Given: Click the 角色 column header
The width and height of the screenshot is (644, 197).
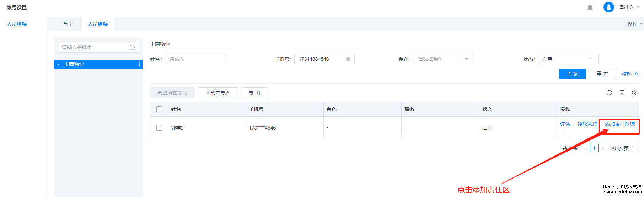Looking at the screenshot, I should [x=363, y=109].
